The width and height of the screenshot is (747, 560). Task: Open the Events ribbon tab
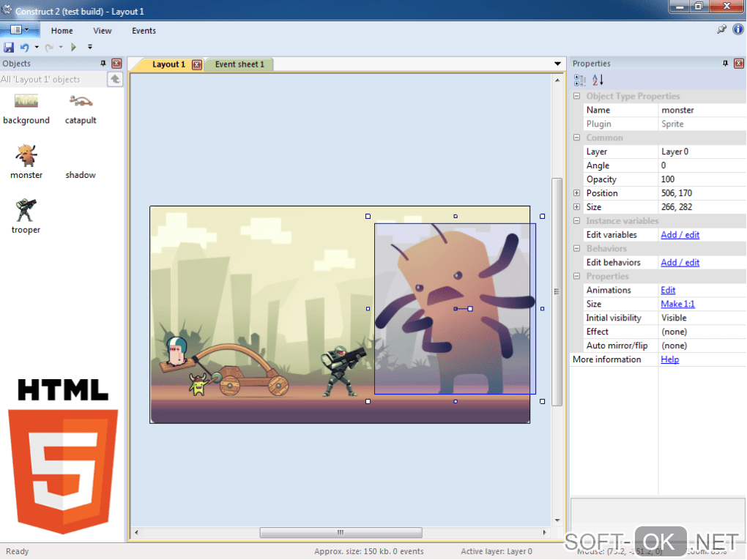pyautogui.click(x=144, y=31)
